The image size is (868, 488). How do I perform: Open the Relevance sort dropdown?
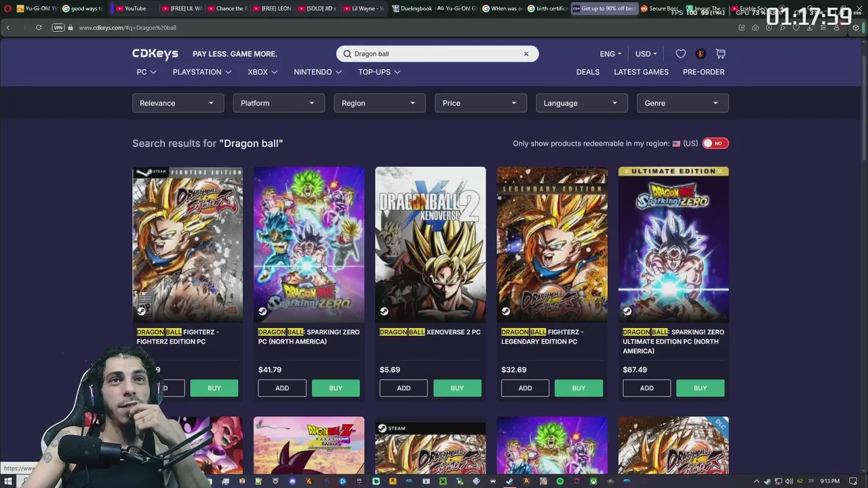tap(178, 103)
